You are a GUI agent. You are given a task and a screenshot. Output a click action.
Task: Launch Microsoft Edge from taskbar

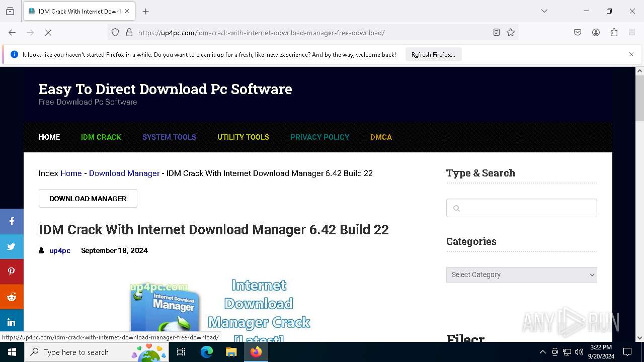tap(206, 352)
